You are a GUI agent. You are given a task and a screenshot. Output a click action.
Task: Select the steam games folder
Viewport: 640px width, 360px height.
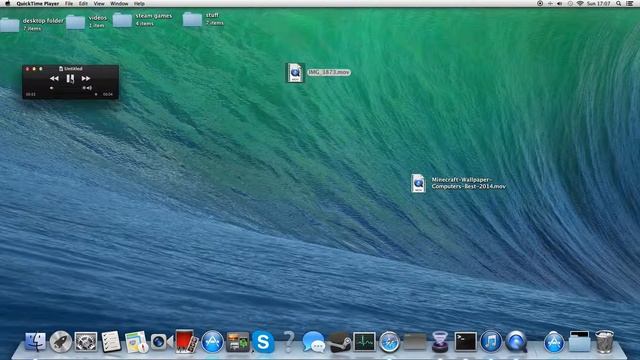click(122, 19)
